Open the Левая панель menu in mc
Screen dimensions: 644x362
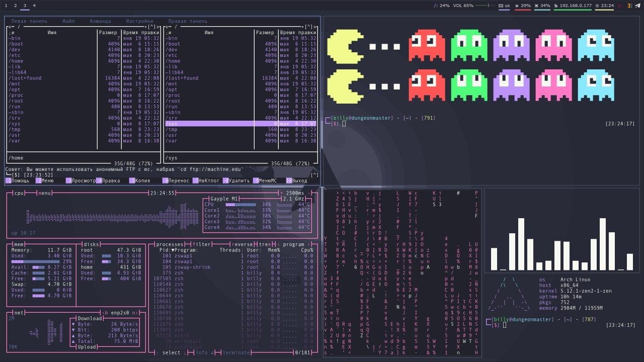click(29, 21)
